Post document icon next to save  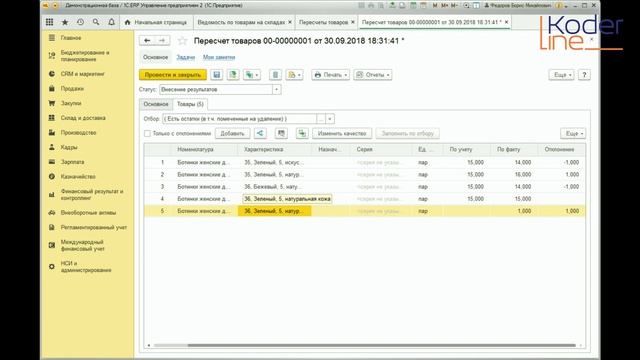[x=233, y=75]
